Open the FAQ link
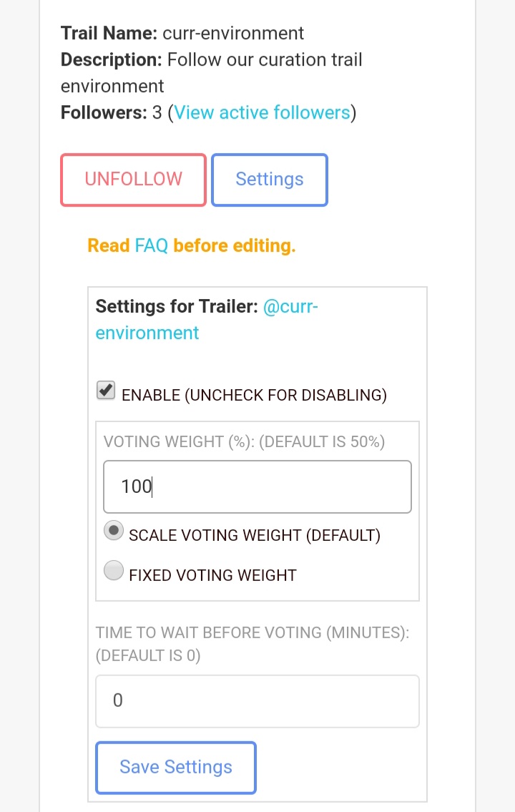This screenshot has height=812, width=515. pyautogui.click(x=152, y=245)
